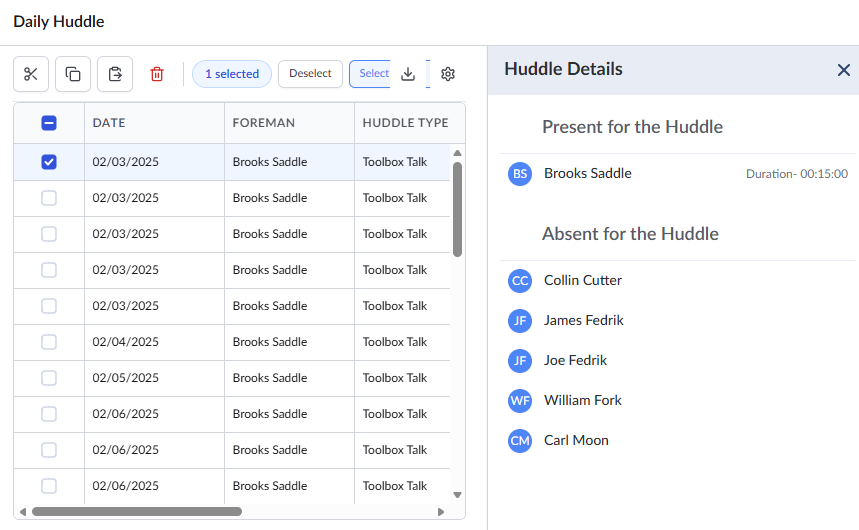The width and height of the screenshot is (859, 530).
Task: Click the name Joe Fedrik
Action: (575, 360)
